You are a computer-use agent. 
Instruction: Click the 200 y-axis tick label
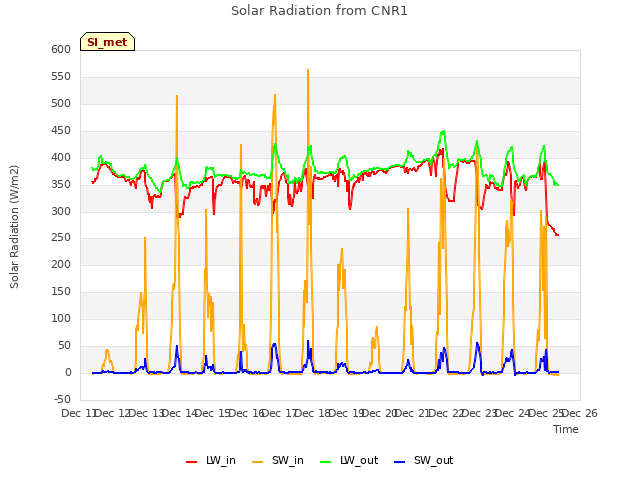61,264
